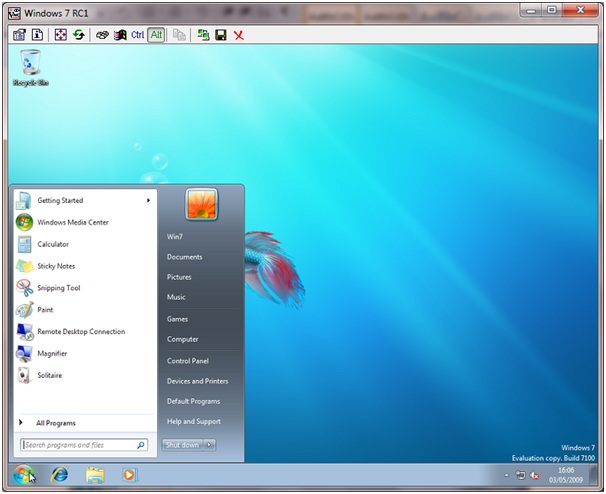The width and height of the screenshot is (606, 494).
Task: Click the Start orb button
Action: 24,474
